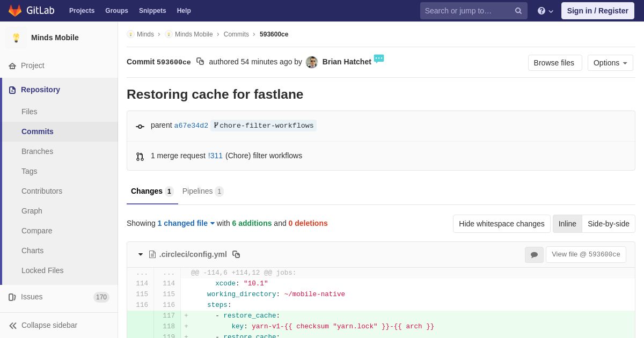The width and height of the screenshot is (644, 338).
Task: Switch to the Changes tab
Action: [x=152, y=191]
